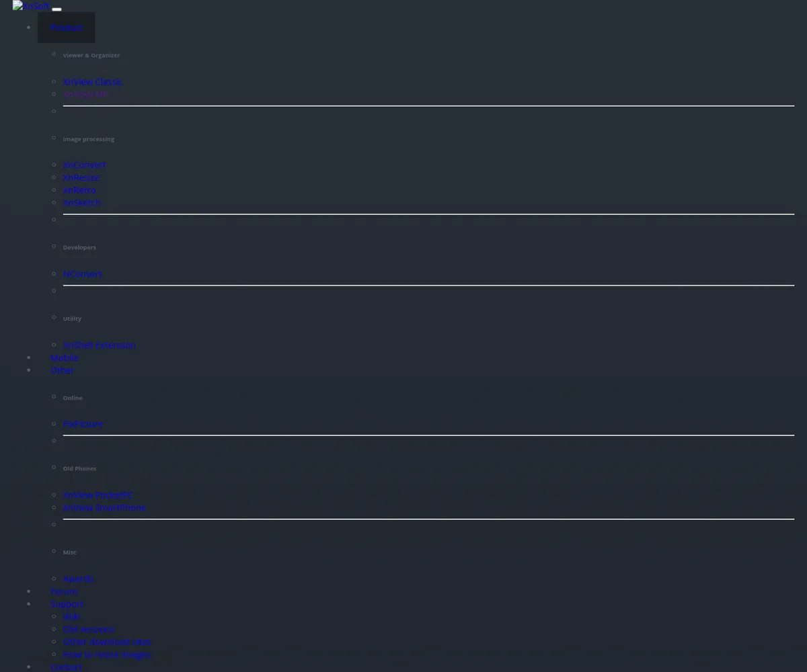Image resolution: width=807 pixels, height=672 pixels.
Task: Open the Mobile menu item
Action: tap(64, 357)
